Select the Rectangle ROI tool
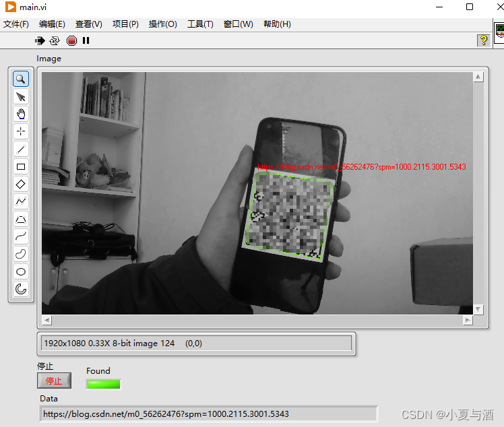The width and height of the screenshot is (504, 427). (21, 166)
